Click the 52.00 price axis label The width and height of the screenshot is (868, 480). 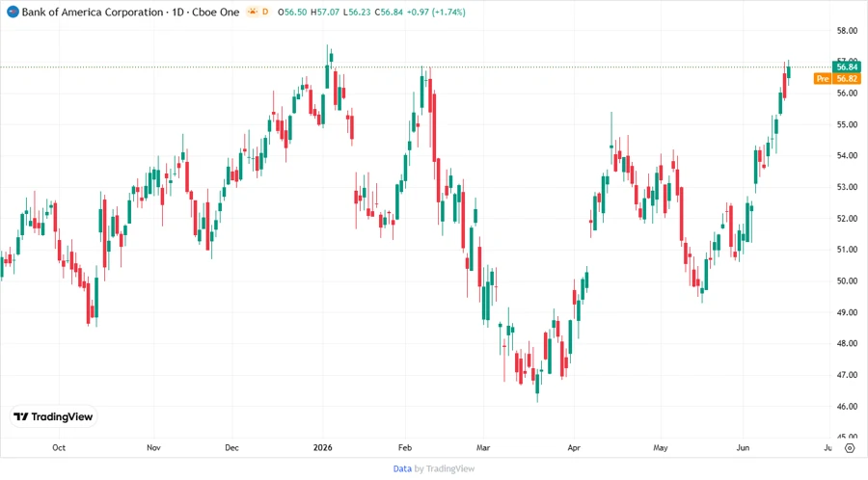tap(847, 219)
